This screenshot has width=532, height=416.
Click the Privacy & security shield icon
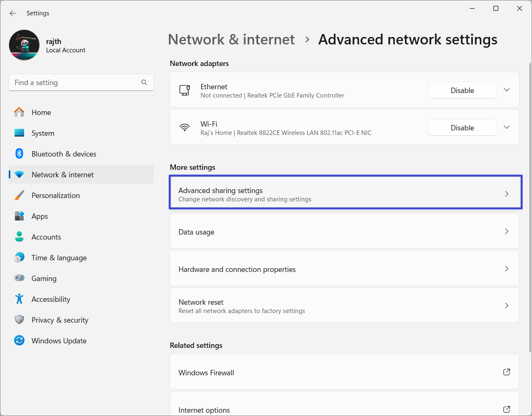point(20,320)
